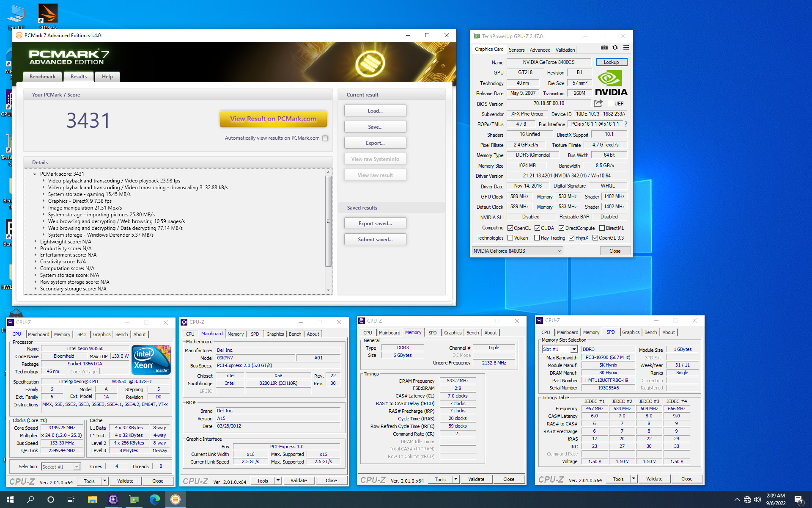Click the GPU-Z title bar icon
This screenshot has height=508, width=812.
pos(477,36)
